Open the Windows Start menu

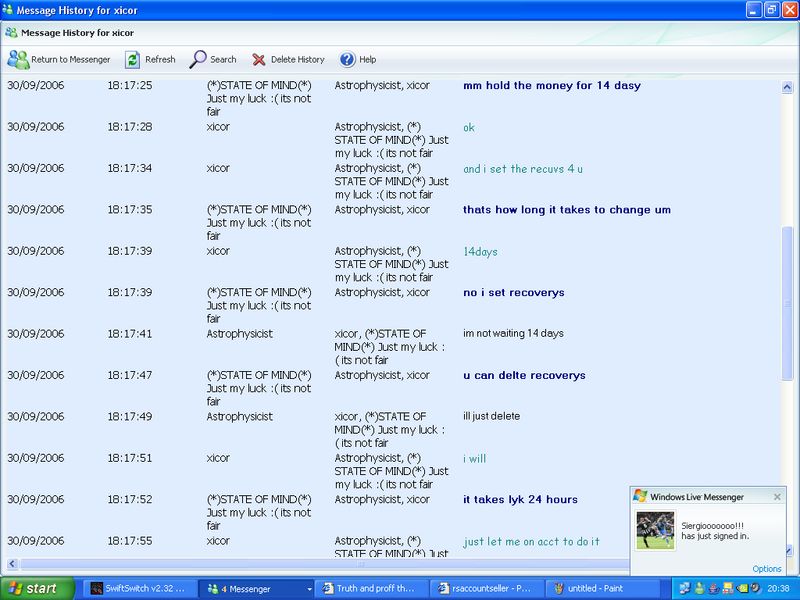click(x=38, y=589)
